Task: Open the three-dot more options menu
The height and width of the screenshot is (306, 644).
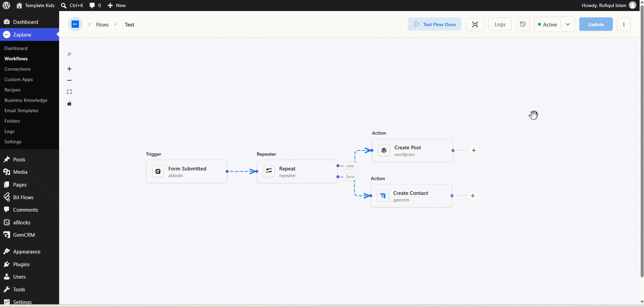Action: [x=624, y=24]
